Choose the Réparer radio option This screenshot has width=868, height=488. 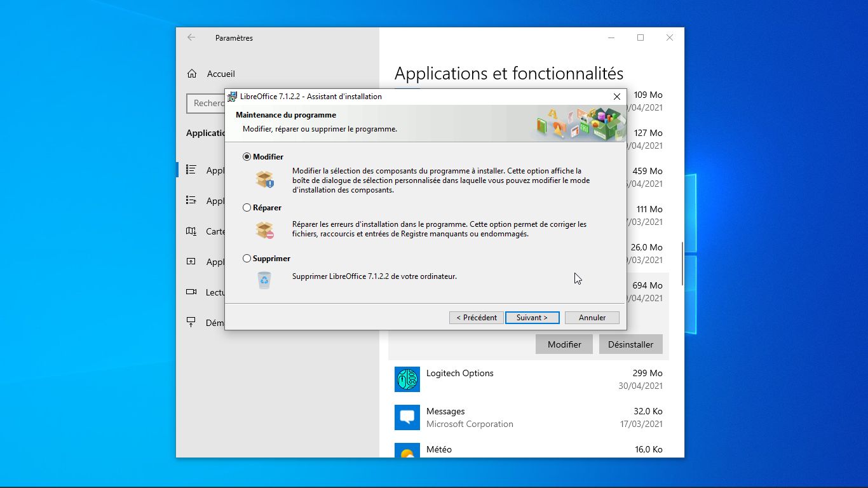pos(247,208)
